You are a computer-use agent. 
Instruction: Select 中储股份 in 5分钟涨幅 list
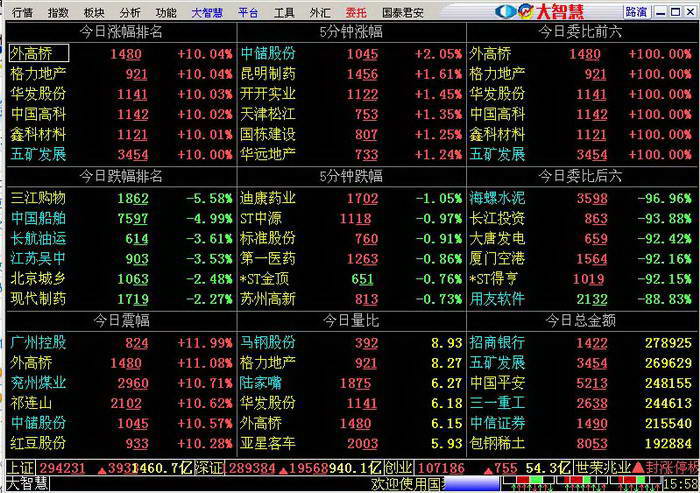click(351, 54)
